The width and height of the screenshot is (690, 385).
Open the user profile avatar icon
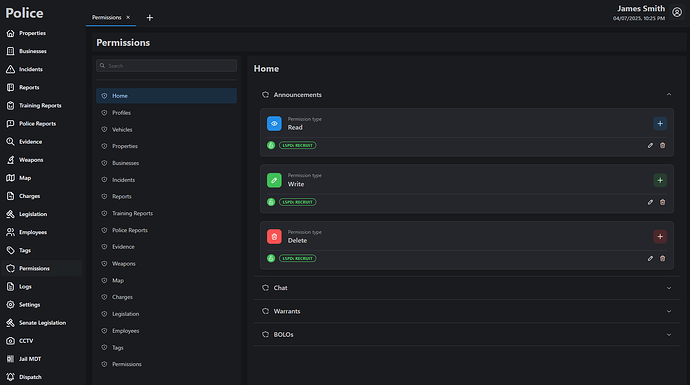pos(677,12)
